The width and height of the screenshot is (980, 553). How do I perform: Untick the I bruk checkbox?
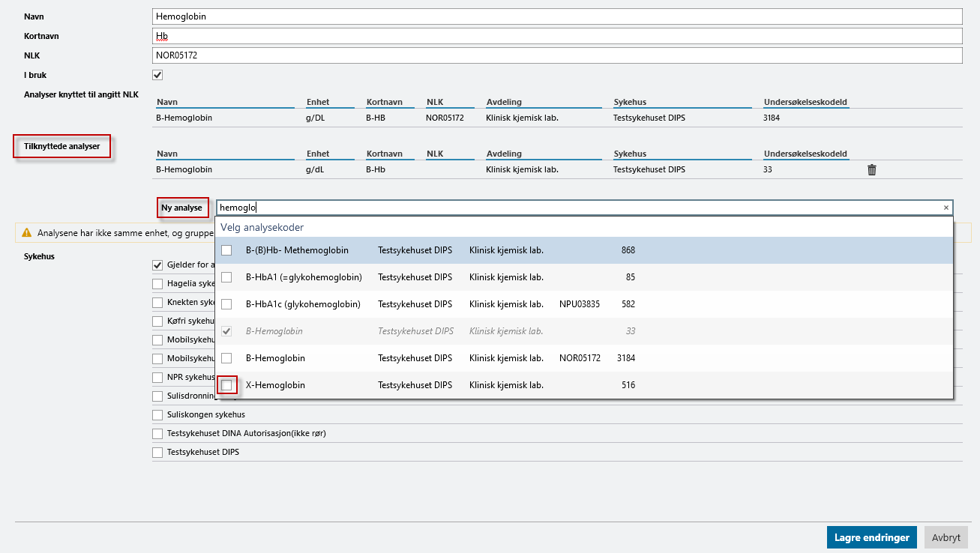(157, 75)
